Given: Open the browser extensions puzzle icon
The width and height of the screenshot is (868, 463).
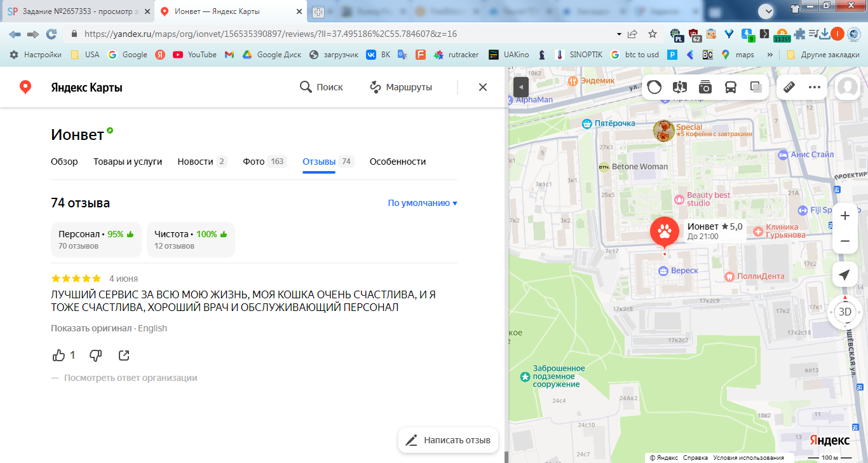Looking at the screenshot, I should pyautogui.click(x=799, y=34).
